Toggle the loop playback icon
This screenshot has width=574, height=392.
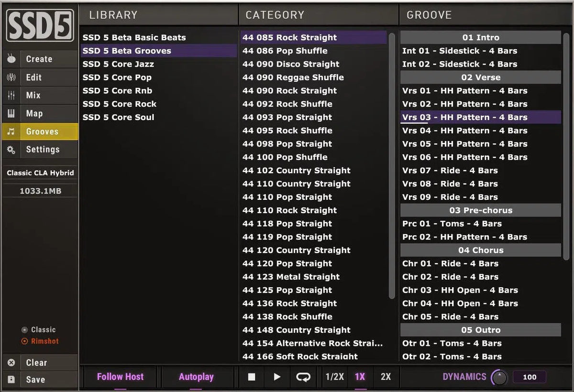coord(303,377)
